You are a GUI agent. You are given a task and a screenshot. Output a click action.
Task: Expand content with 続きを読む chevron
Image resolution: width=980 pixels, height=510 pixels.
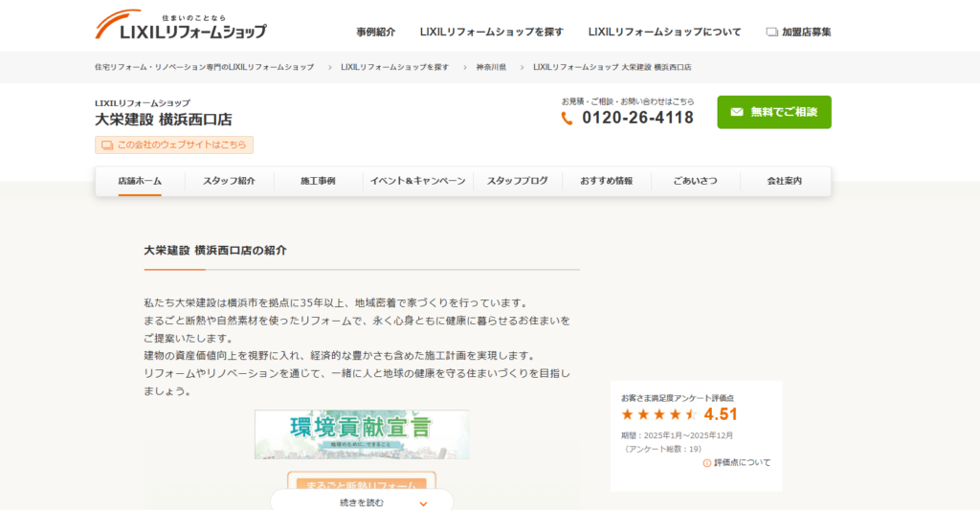tap(423, 502)
